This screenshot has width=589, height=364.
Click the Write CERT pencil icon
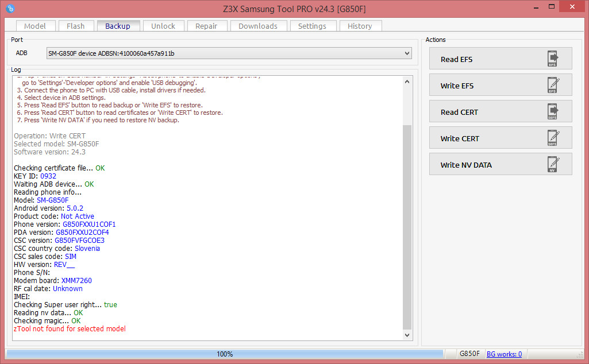pos(553,138)
